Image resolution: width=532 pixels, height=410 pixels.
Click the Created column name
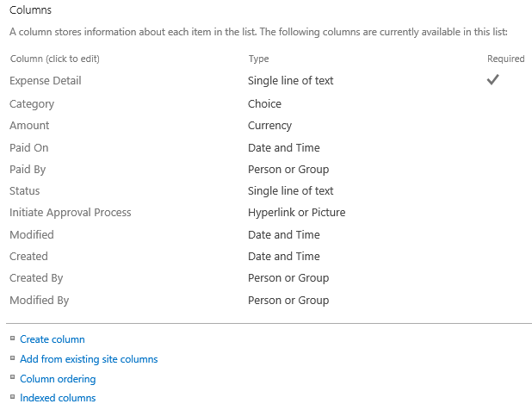pyautogui.click(x=28, y=257)
